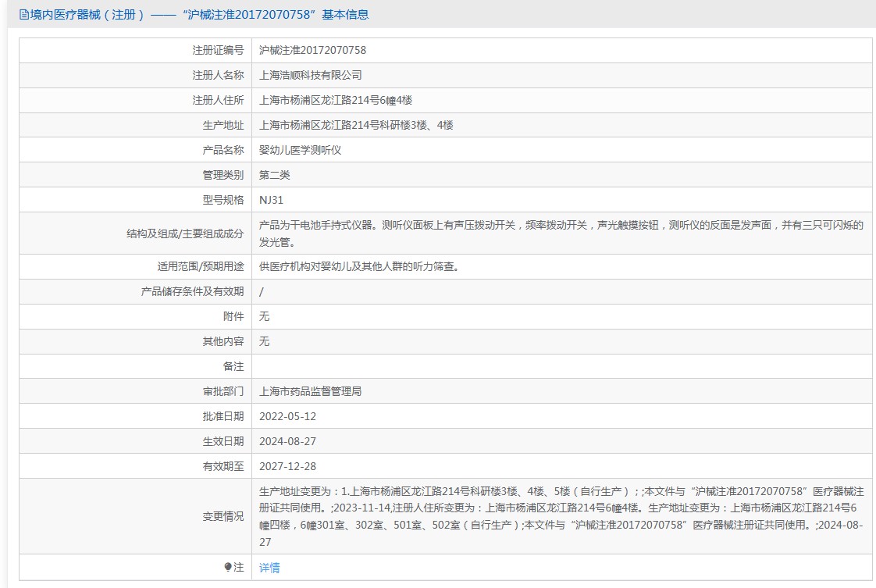Select effective date 2024-08-27
Image resolution: width=876 pixels, height=588 pixels.
click(288, 441)
